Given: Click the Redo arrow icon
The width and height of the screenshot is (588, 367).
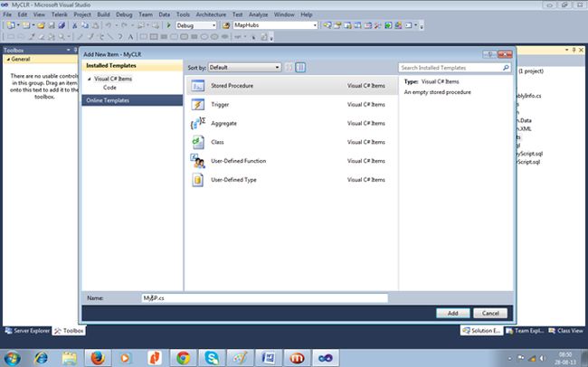Looking at the screenshot, I should pos(124,25).
